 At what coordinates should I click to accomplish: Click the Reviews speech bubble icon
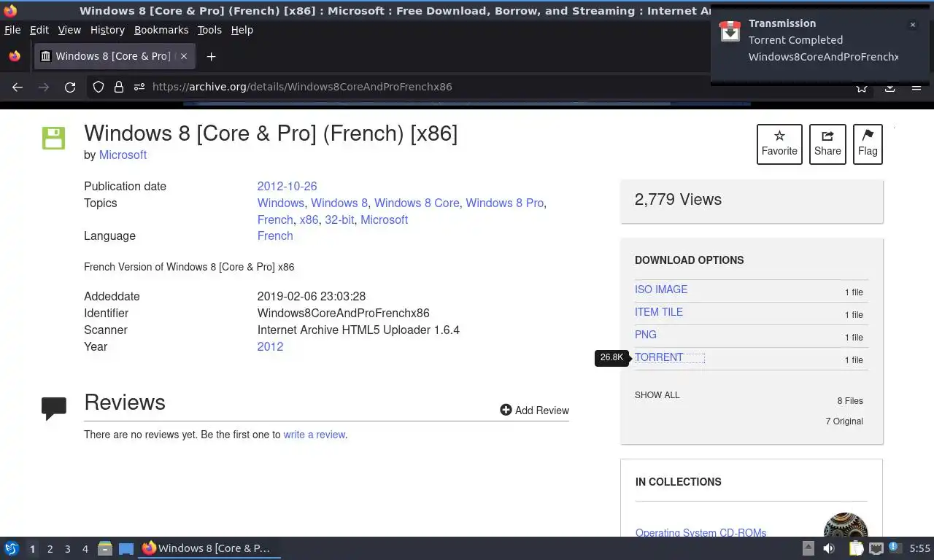(54, 408)
